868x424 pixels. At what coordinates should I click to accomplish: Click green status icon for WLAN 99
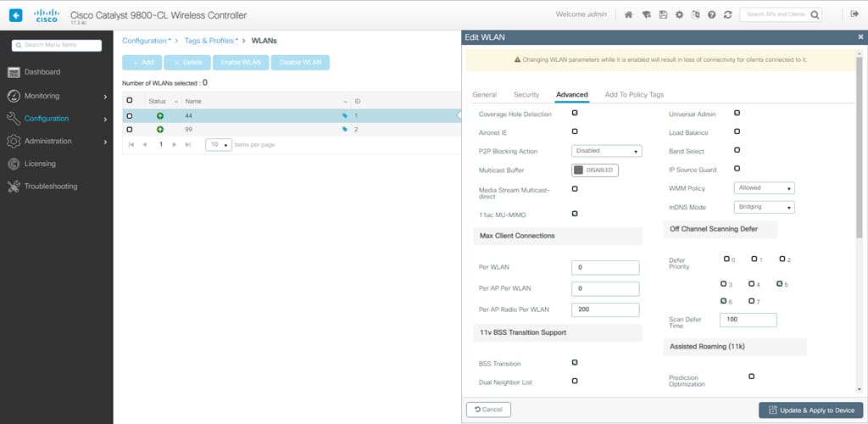[x=160, y=130]
